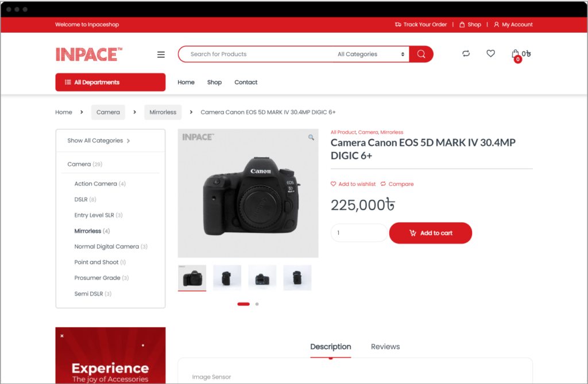Dismiss the Experience promo banner

61,335
